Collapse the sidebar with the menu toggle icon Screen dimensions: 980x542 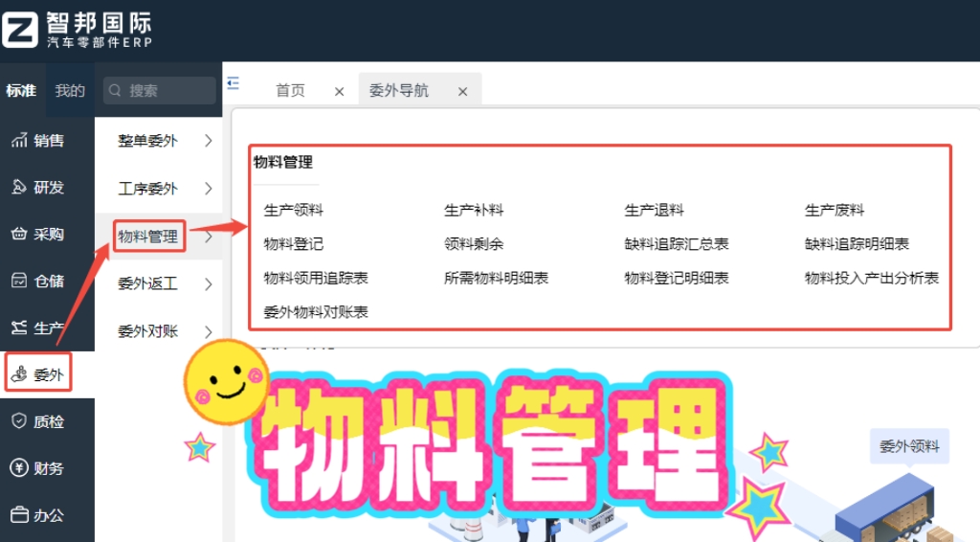[234, 83]
